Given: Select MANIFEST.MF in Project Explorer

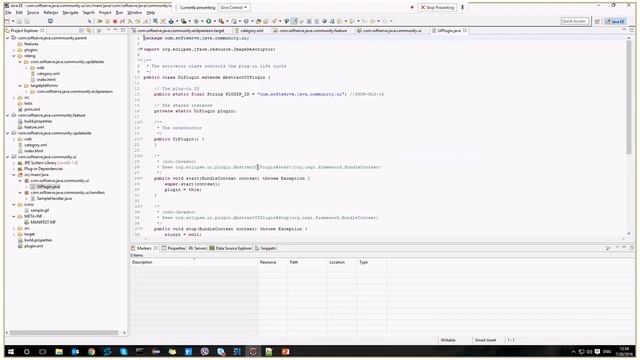Looking at the screenshot, I should pyautogui.click(x=43, y=222).
